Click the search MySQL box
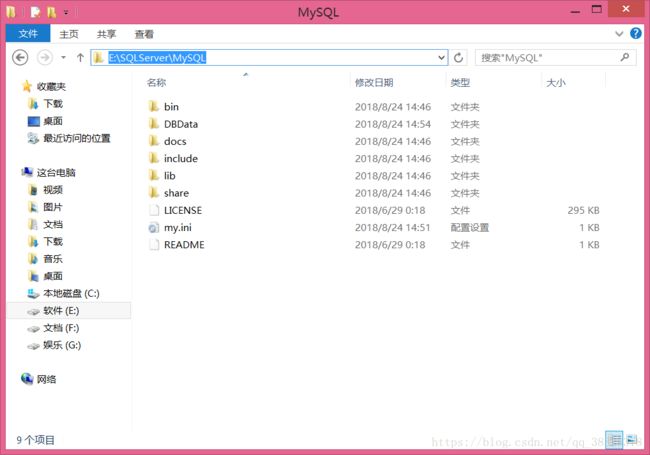The image size is (650, 455). click(555, 58)
